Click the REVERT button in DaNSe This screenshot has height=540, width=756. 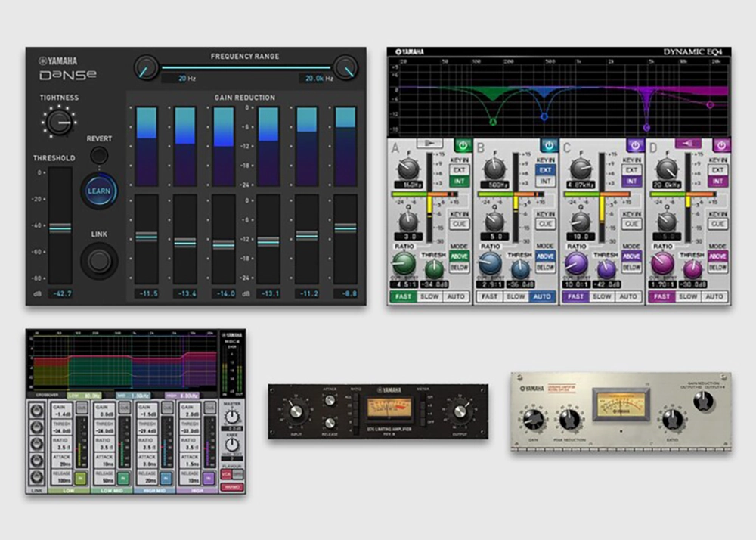[x=99, y=155]
